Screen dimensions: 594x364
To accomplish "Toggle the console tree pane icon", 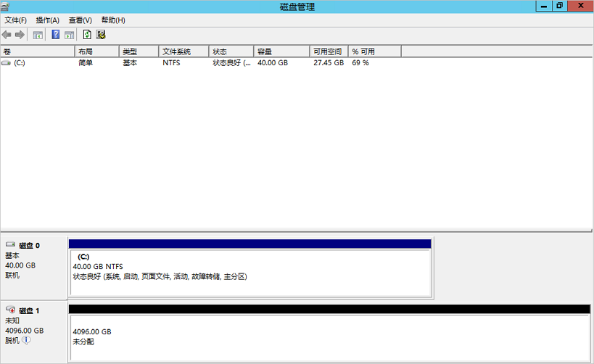I will click(38, 35).
